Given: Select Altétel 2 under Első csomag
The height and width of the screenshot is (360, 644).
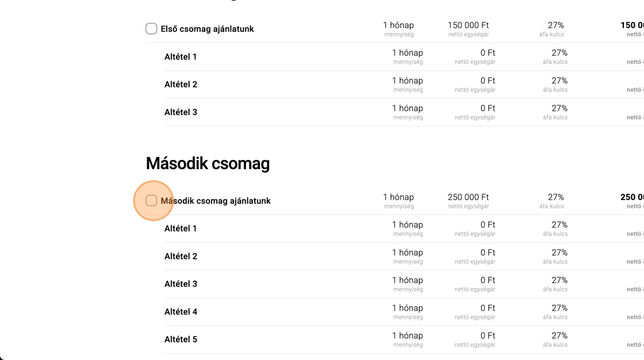Looking at the screenshot, I should (x=181, y=85).
